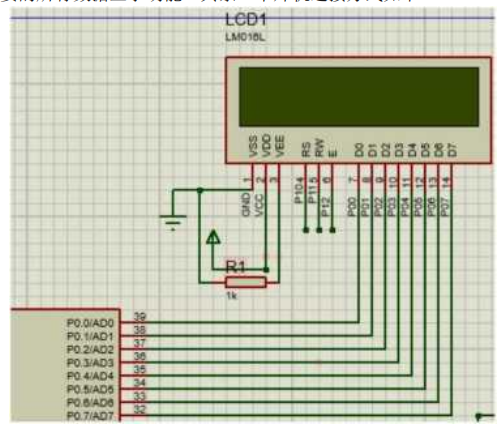
Task: Click the R1 resistor body
Action: pyautogui.click(x=246, y=282)
